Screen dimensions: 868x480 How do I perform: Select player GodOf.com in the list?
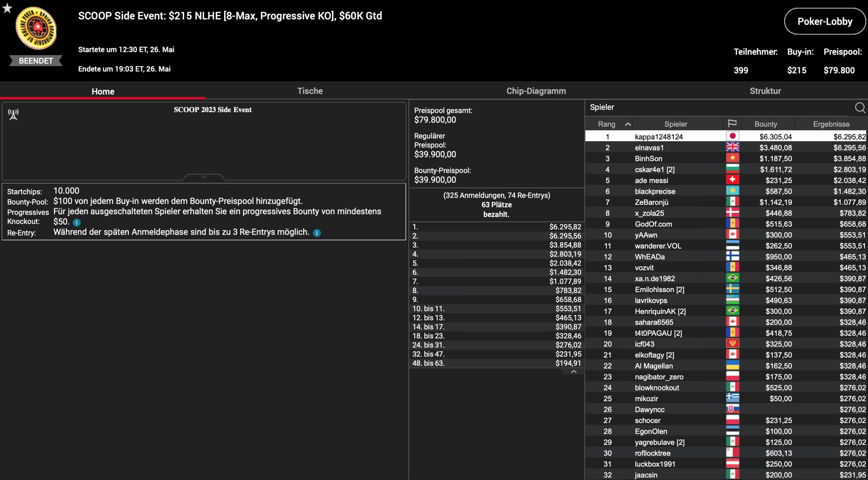(726, 224)
